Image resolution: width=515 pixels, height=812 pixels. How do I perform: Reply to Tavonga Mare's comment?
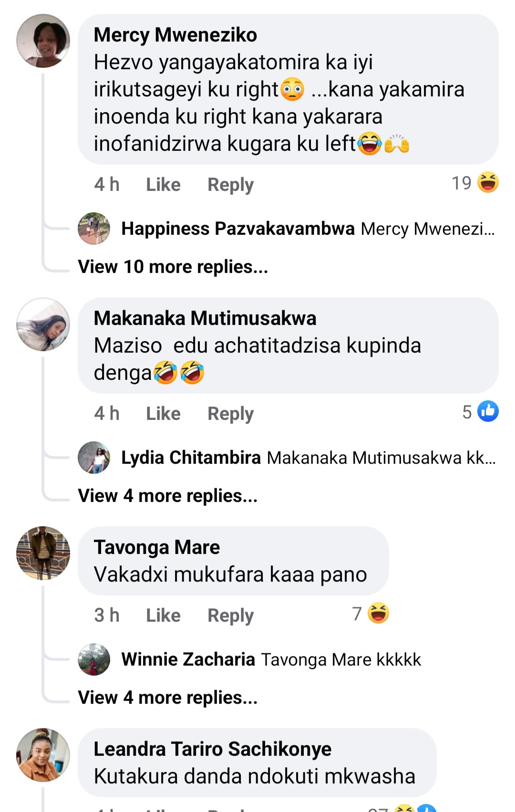pos(230,615)
